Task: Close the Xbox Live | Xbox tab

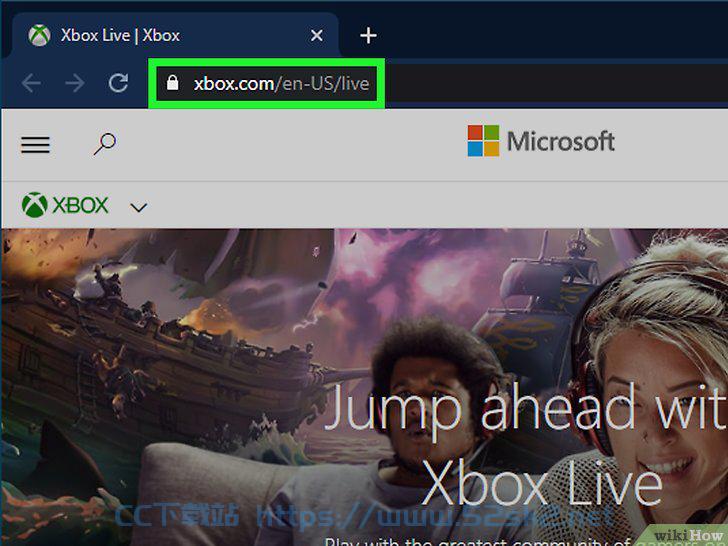Action: (x=317, y=35)
